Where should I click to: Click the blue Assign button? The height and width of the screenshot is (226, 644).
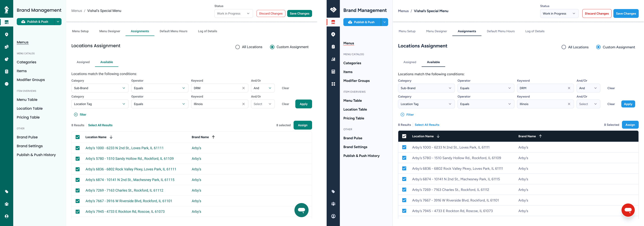click(630, 125)
